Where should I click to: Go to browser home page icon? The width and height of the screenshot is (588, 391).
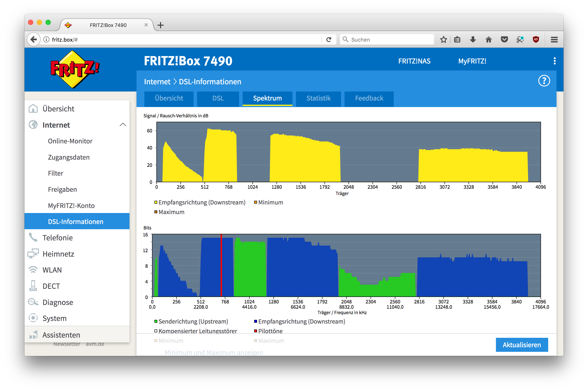click(488, 39)
